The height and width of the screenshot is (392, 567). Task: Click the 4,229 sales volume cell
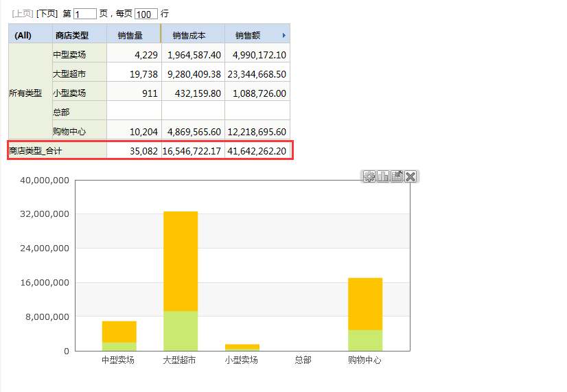point(134,53)
